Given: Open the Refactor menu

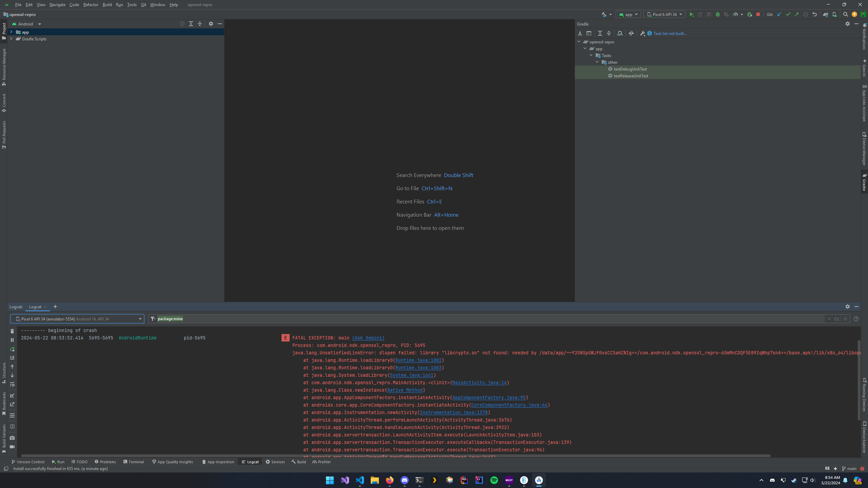Looking at the screenshot, I should (x=91, y=5).
